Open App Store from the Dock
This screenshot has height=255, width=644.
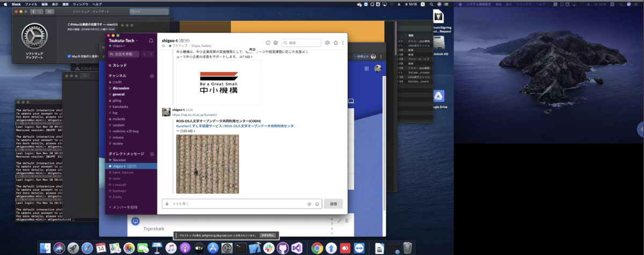click(x=213, y=248)
